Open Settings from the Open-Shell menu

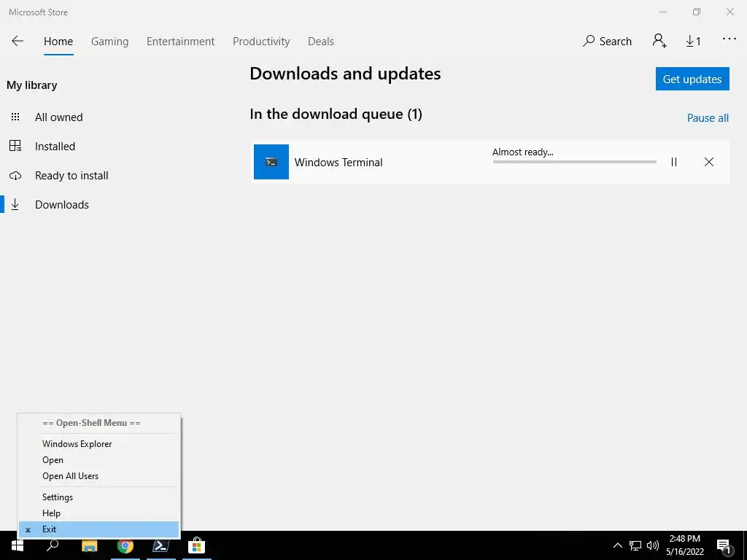pyautogui.click(x=98, y=497)
